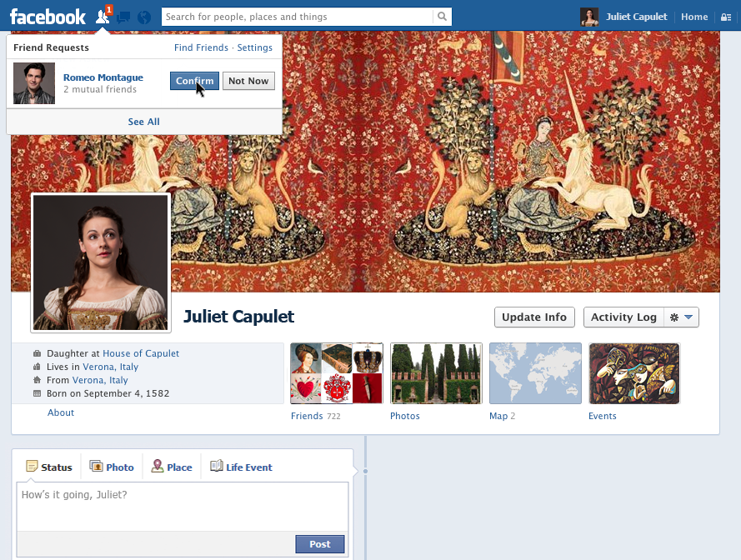Open the notifications globe icon
741x560 pixels.
pyautogui.click(x=144, y=17)
